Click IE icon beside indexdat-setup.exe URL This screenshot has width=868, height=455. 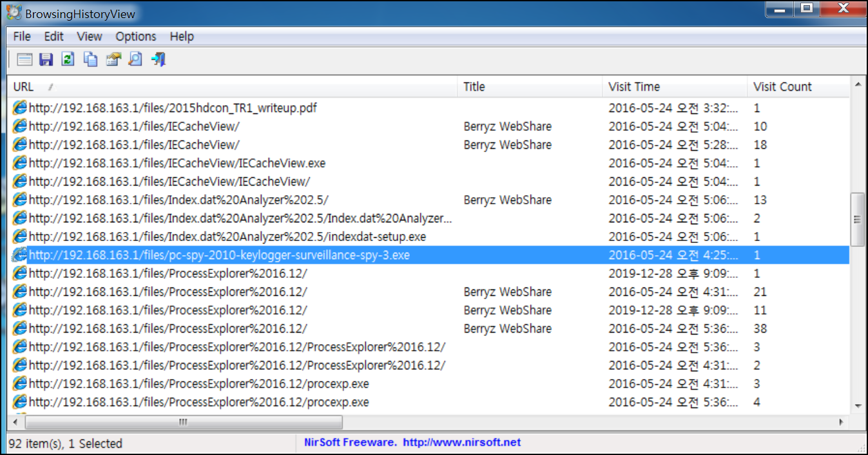[21, 237]
